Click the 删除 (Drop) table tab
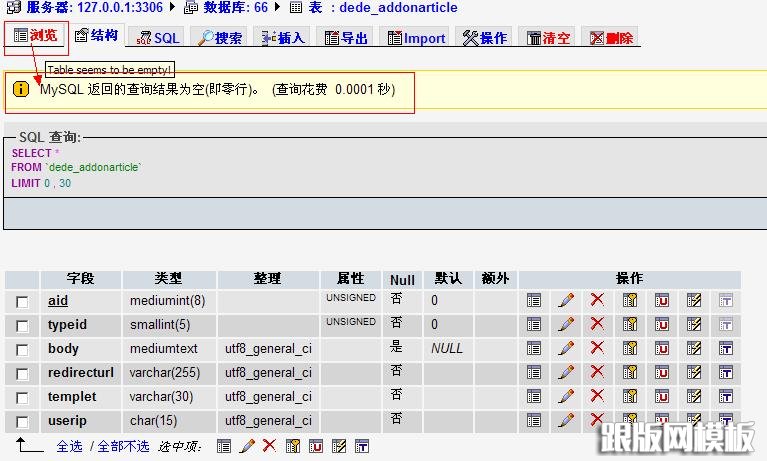Image resolution: width=767 pixels, height=461 pixels. pos(611,38)
